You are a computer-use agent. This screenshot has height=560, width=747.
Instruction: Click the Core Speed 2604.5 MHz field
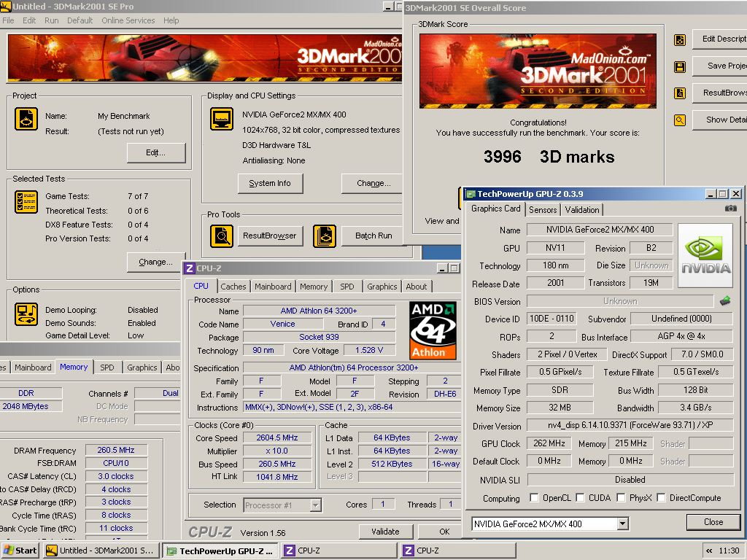[x=277, y=437]
